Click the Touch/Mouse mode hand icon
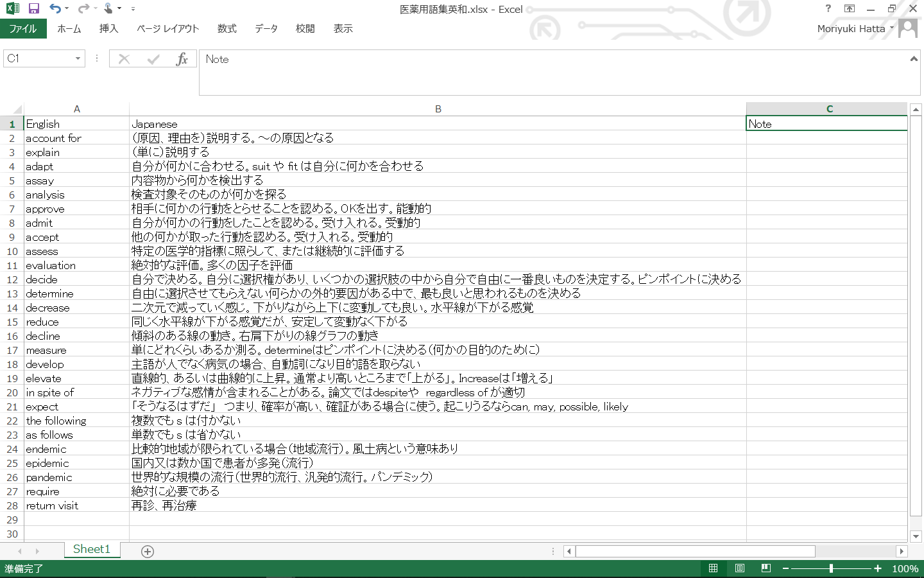This screenshot has width=924, height=578. coord(108,9)
